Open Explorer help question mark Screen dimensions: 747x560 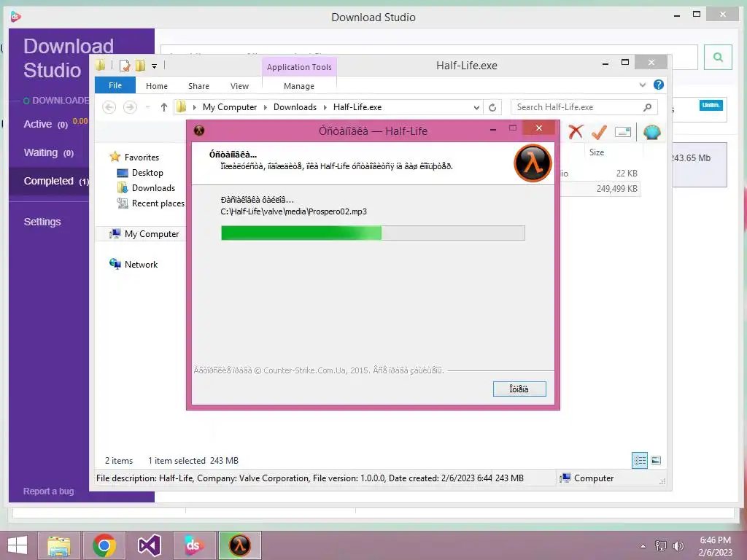pyautogui.click(x=659, y=85)
